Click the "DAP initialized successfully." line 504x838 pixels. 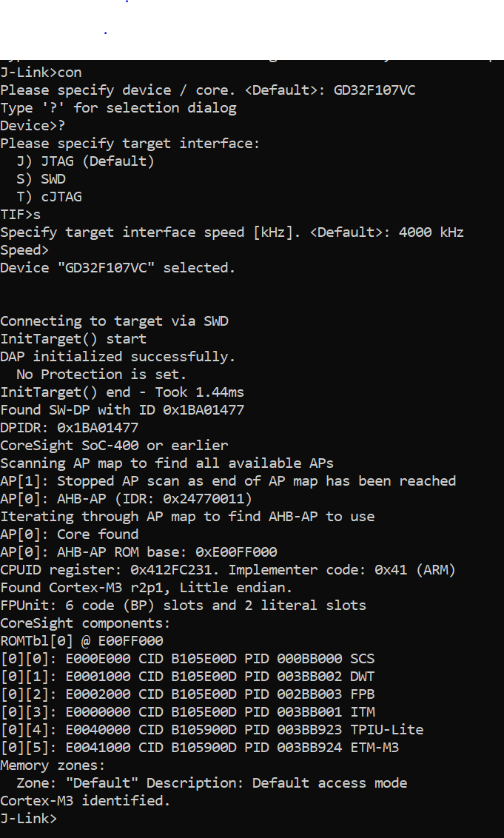click(x=118, y=356)
